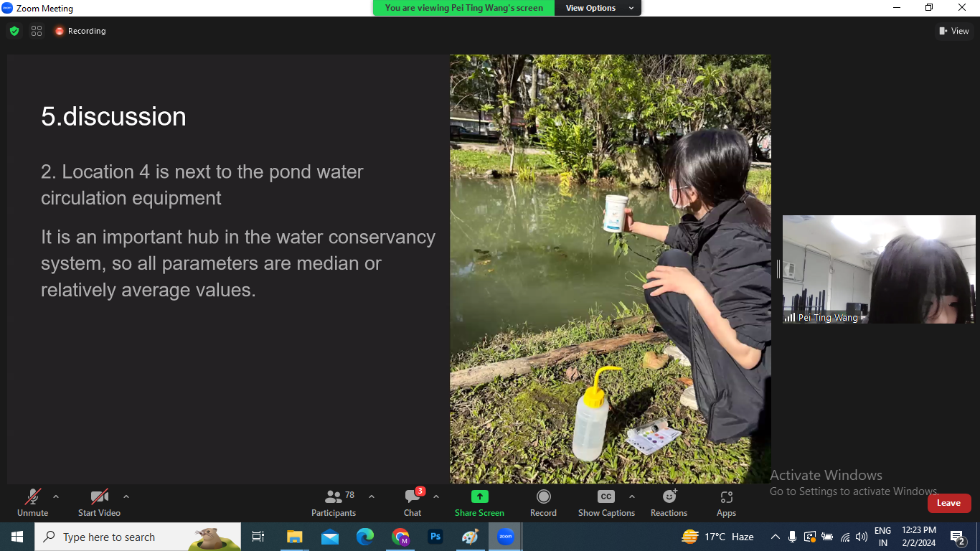This screenshot has width=980, height=551.
Task: Open the notification center icon
Action: click(x=958, y=537)
